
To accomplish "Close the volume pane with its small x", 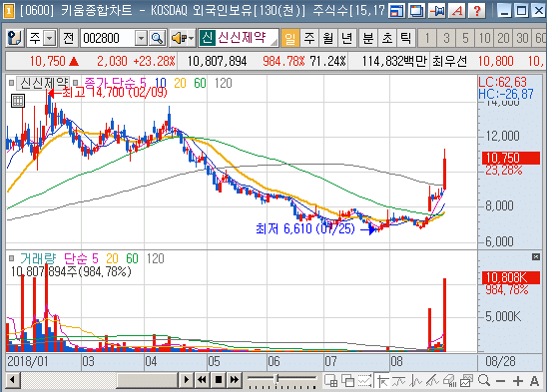I will (536, 257).
